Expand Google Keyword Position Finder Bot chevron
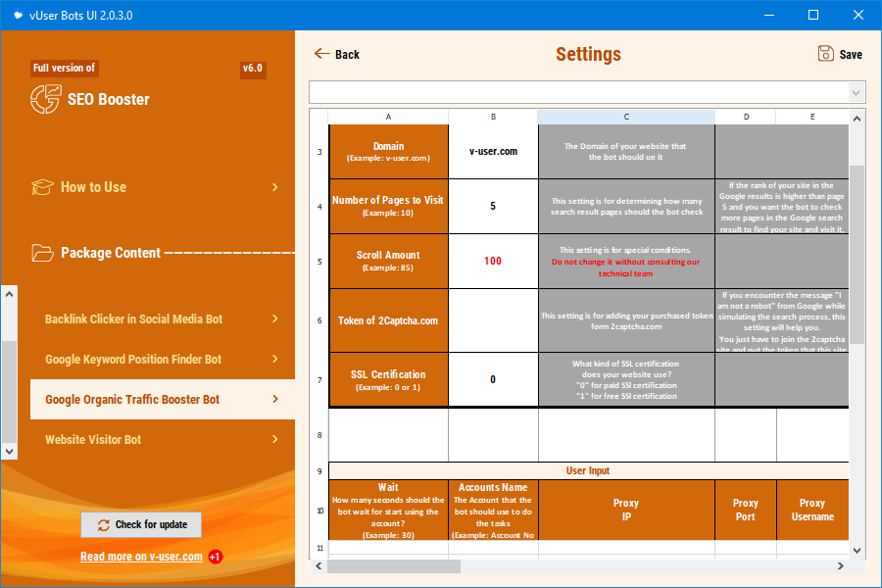 275,359
